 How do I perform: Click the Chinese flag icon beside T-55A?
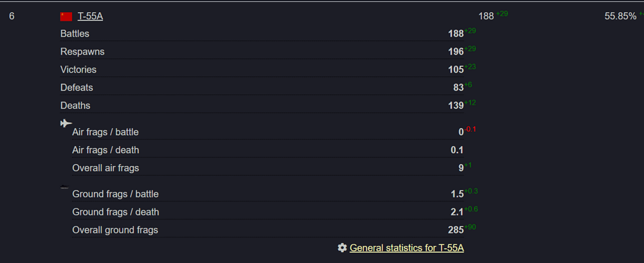point(66,17)
